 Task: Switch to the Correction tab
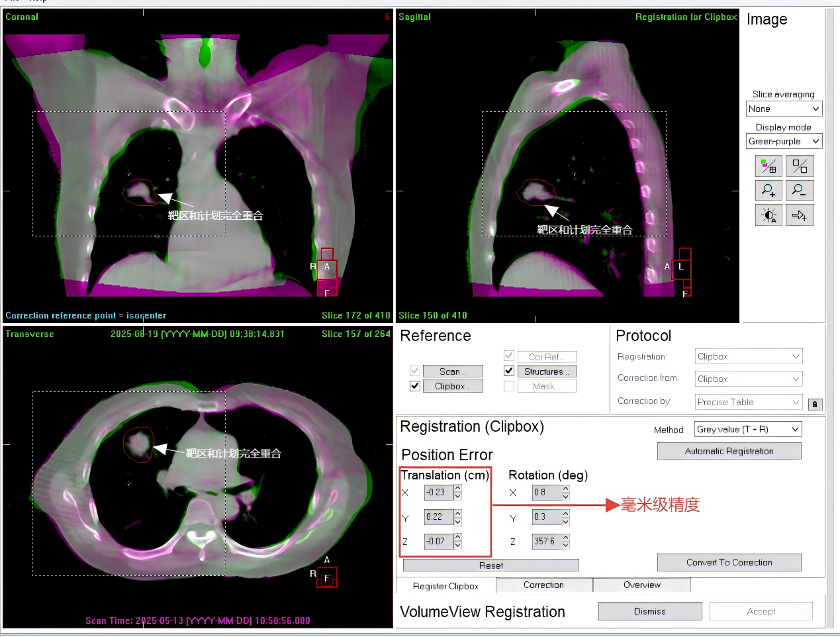[544, 585]
